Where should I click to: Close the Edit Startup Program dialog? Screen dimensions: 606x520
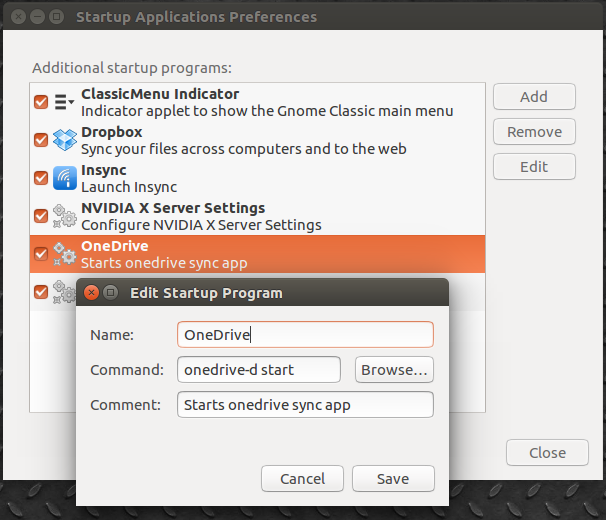coord(92,293)
